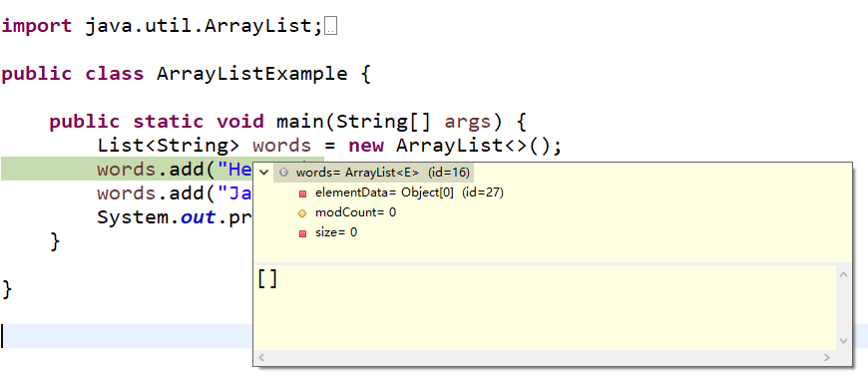Click the args parameter in main signature
Viewport: 868px width, 380px height.
(468, 122)
